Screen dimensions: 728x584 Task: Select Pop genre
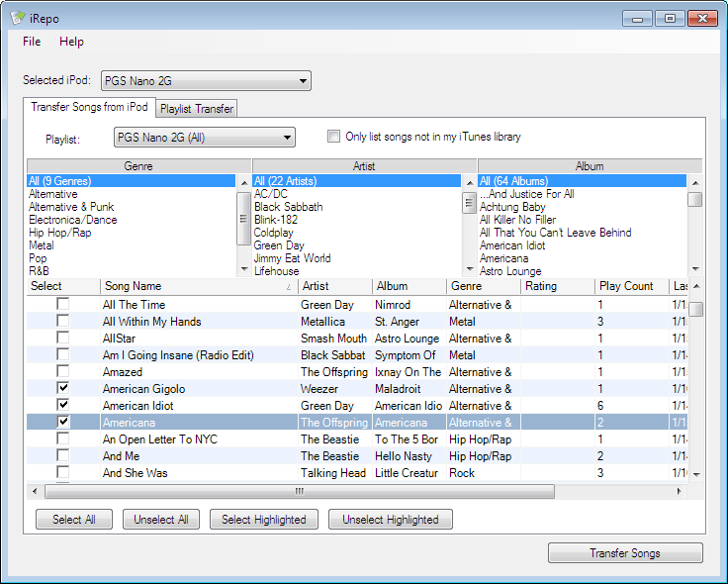[131, 258]
